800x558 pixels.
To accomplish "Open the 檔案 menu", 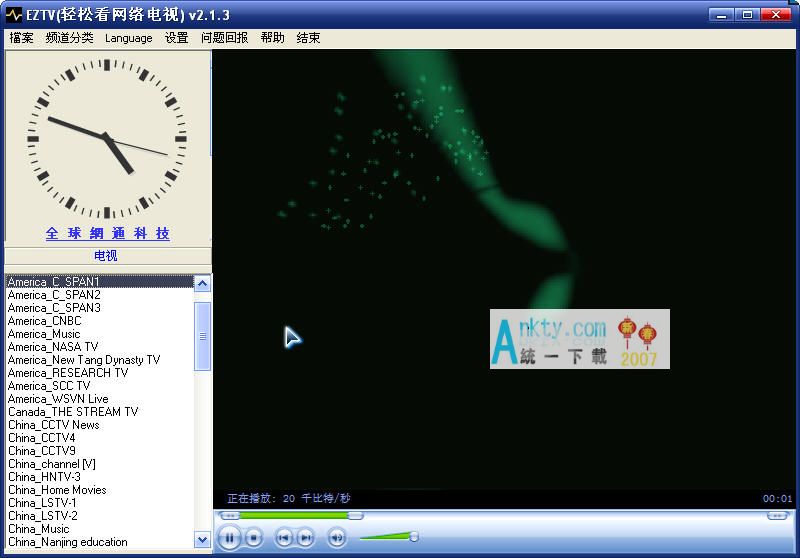I will click(21, 38).
